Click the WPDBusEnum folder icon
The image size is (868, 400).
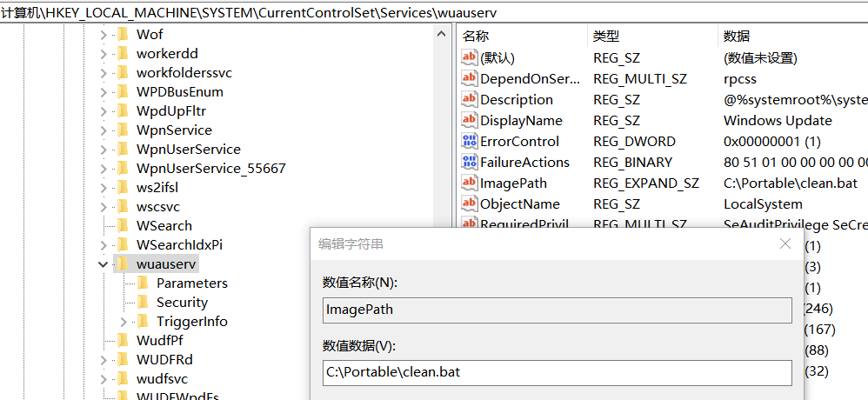123,92
